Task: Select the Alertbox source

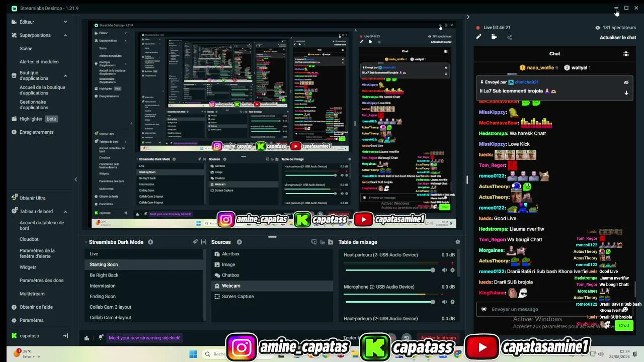Action: (272, 254)
